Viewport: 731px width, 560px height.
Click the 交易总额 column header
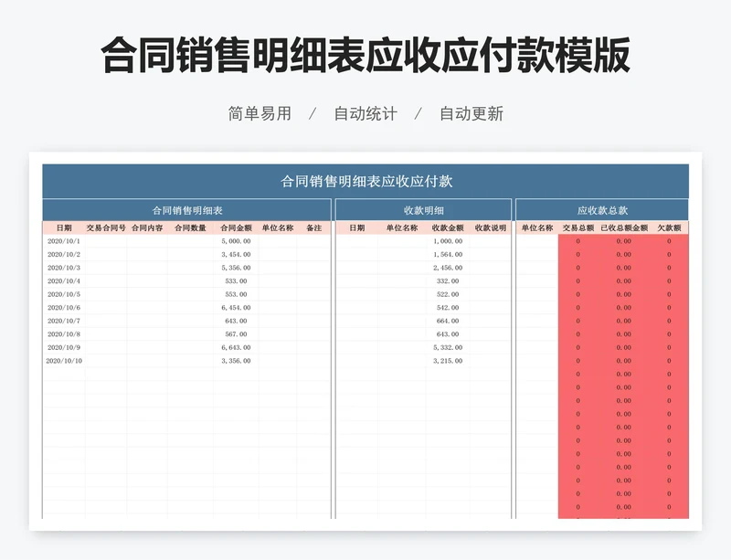tap(577, 228)
